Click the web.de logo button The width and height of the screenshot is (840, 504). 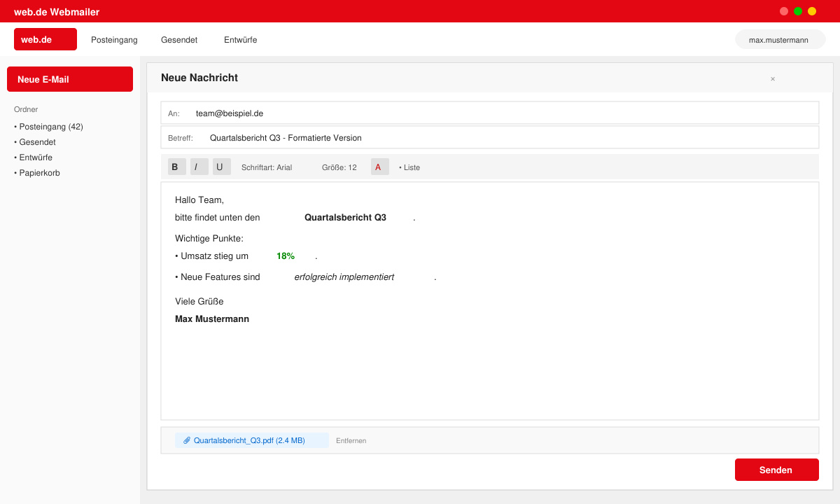[45, 39]
